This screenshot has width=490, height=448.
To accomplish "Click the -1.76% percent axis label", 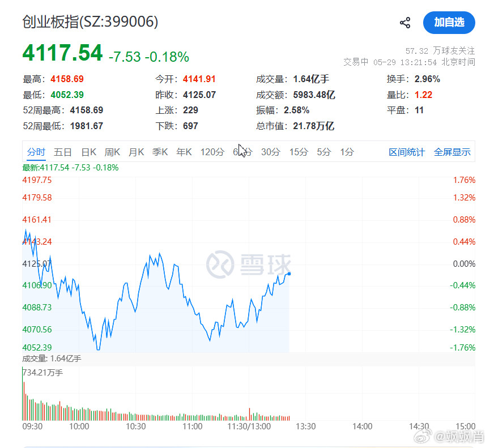I will 463,347.
